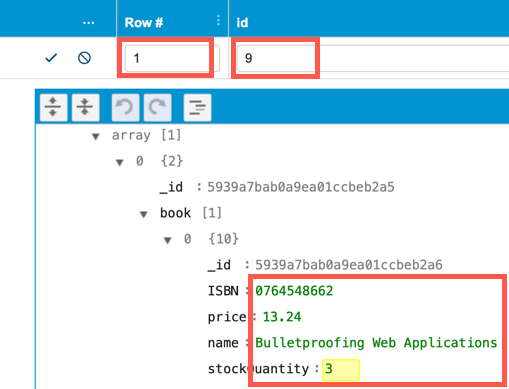Image resolution: width=509 pixels, height=389 pixels.
Task: Collapse the 0 {10} book item node
Action: click(x=168, y=240)
